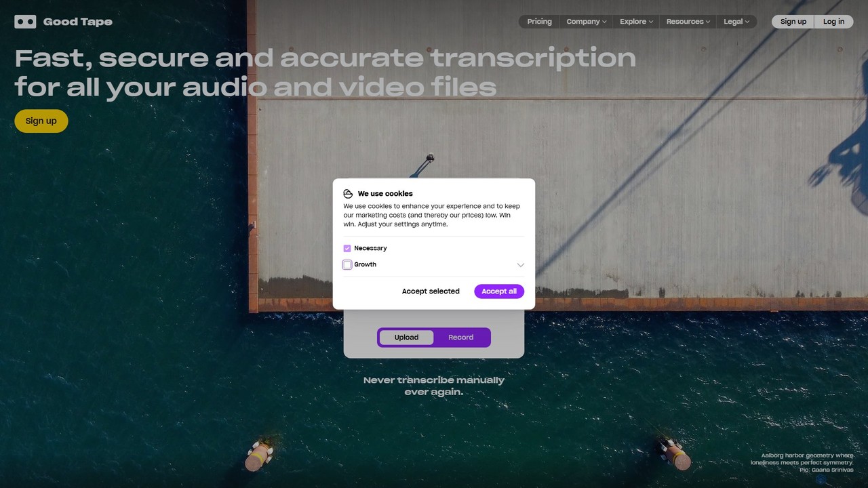
Task: Click the Accept all cookies button
Action: coord(499,291)
